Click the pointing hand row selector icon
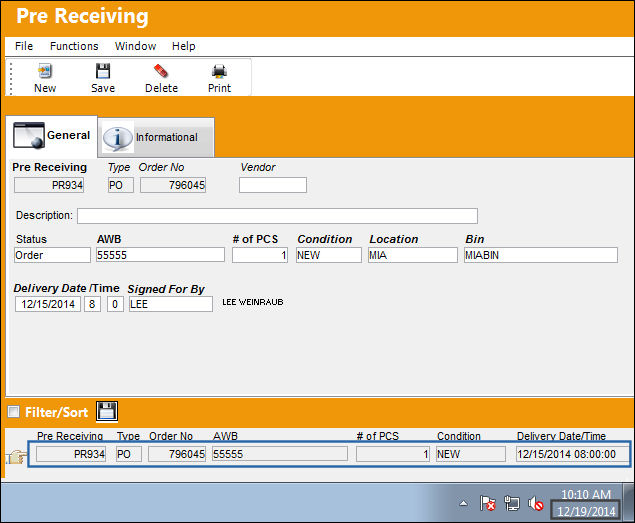635x523 pixels. 15,457
